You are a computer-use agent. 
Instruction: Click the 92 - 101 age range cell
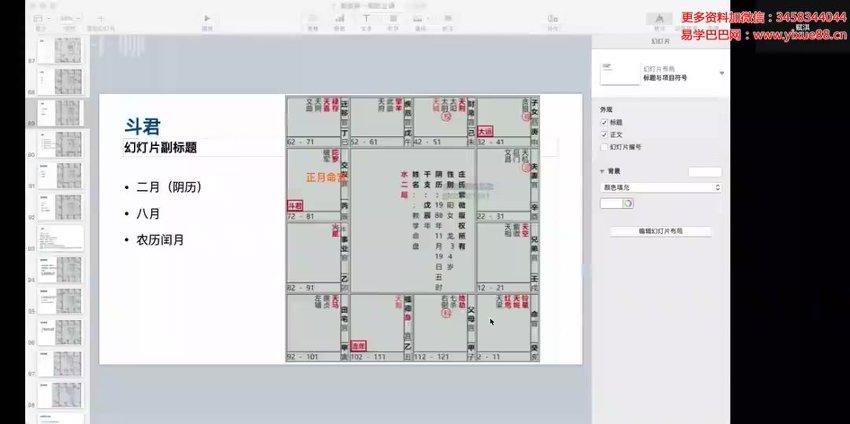click(x=304, y=357)
